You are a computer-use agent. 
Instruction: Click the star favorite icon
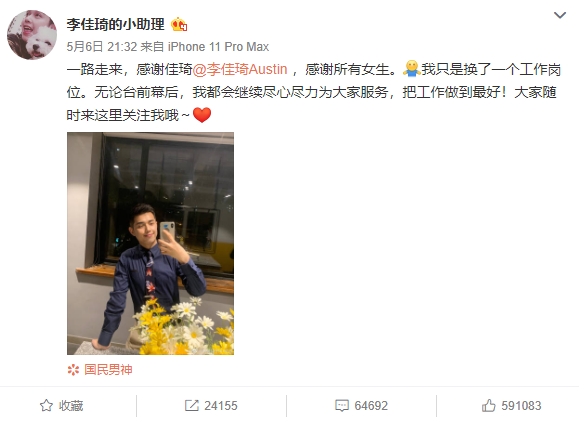(x=46, y=405)
